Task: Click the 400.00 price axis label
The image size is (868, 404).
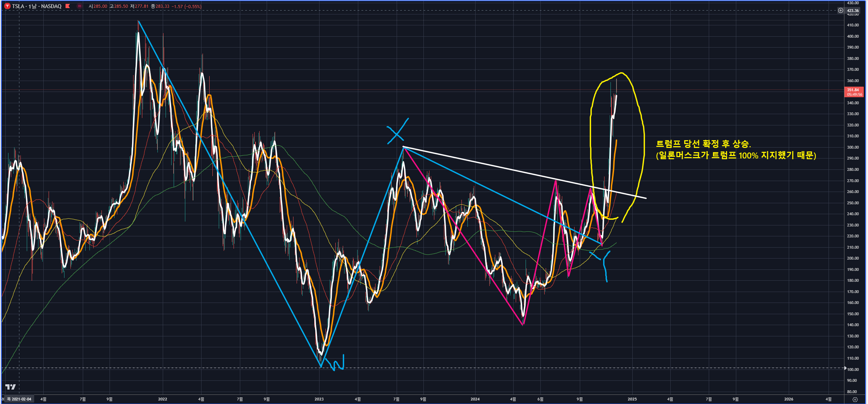Action: tap(853, 36)
